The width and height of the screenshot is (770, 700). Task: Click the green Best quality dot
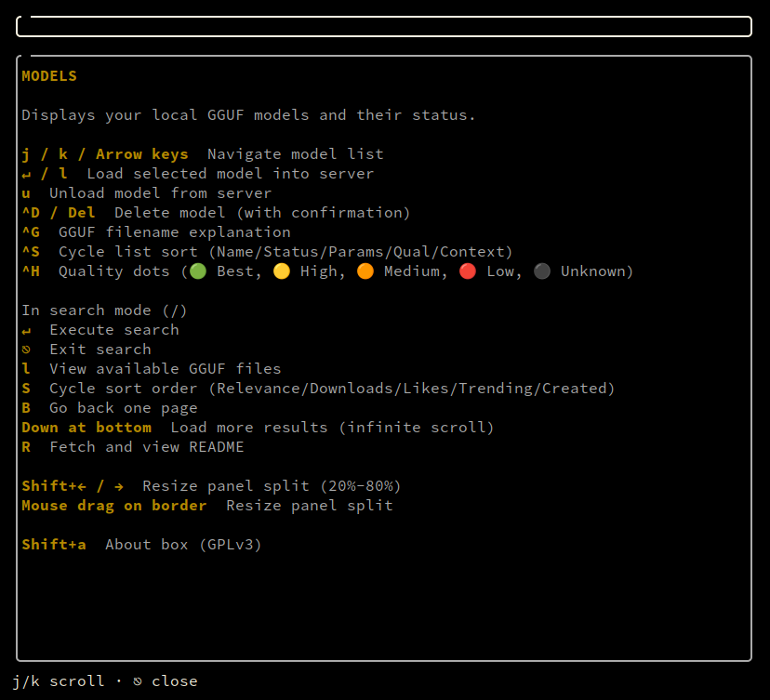[x=198, y=271]
